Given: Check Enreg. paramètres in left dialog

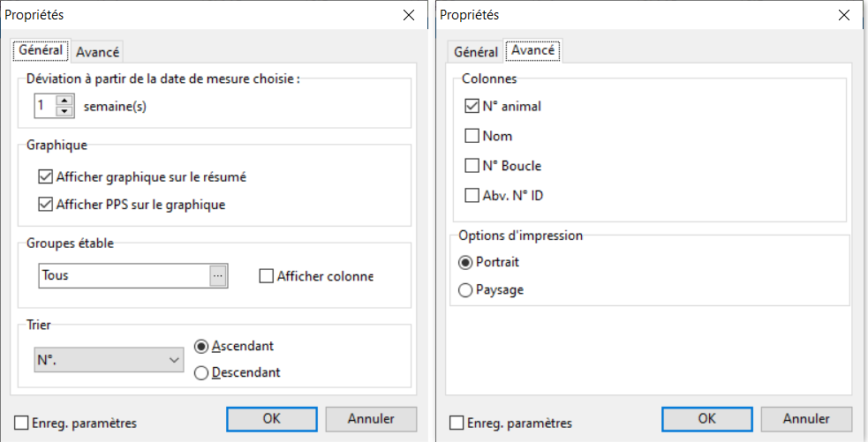Looking at the screenshot, I should (22, 423).
